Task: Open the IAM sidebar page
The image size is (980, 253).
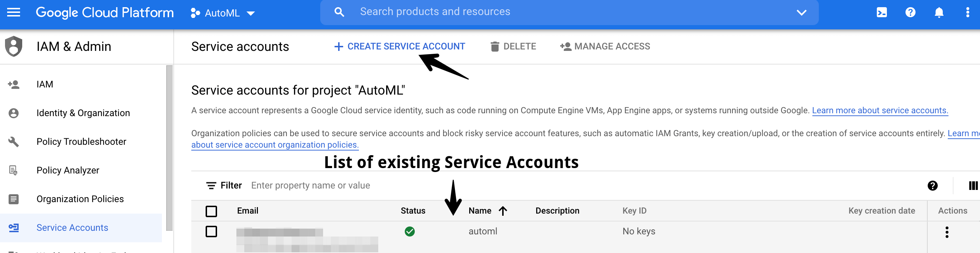Action: pos(44,84)
